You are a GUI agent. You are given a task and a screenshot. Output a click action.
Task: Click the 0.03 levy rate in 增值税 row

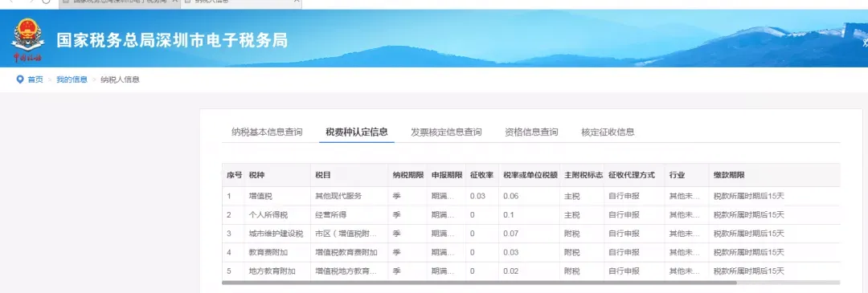click(477, 196)
